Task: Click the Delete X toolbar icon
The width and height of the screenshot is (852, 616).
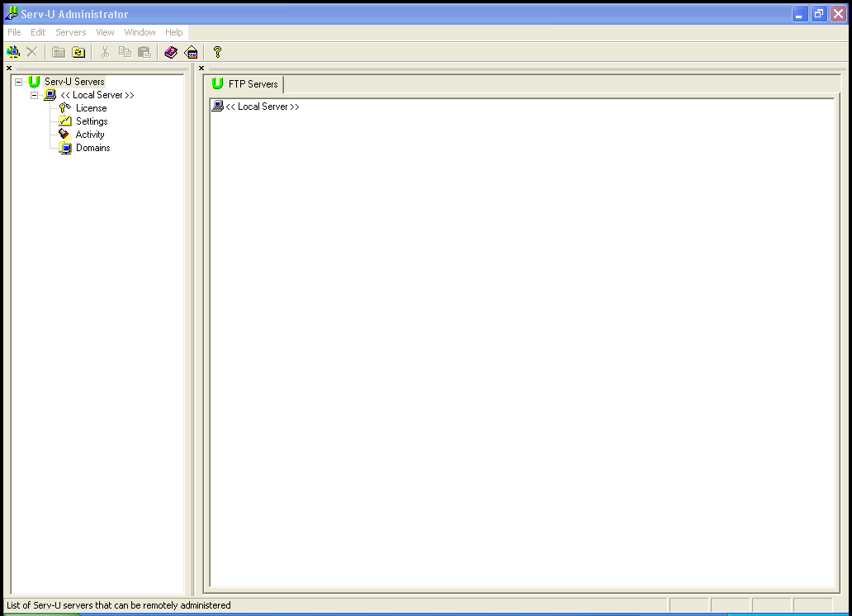Action: (32, 52)
